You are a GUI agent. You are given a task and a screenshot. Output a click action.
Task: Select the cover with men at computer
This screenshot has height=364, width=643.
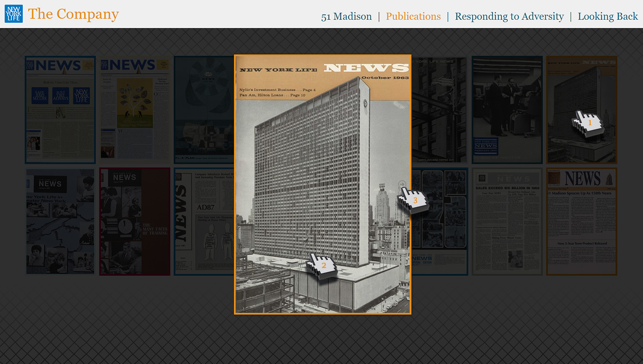(x=507, y=110)
